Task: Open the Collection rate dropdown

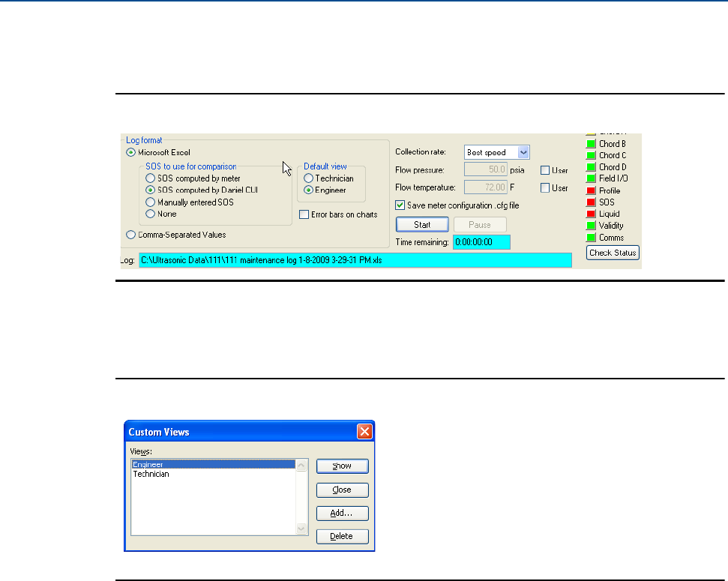Action: [x=523, y=152]
